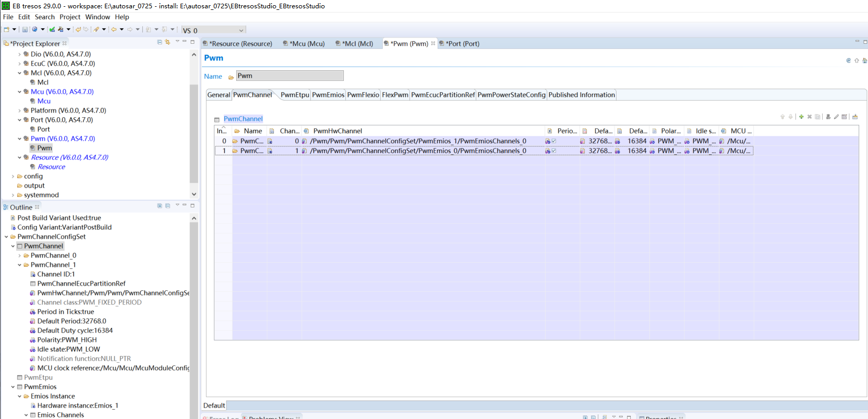Click the person icon in the table toolbar
The width and height of the screenshot is (868, 419).
coord(828,117)
